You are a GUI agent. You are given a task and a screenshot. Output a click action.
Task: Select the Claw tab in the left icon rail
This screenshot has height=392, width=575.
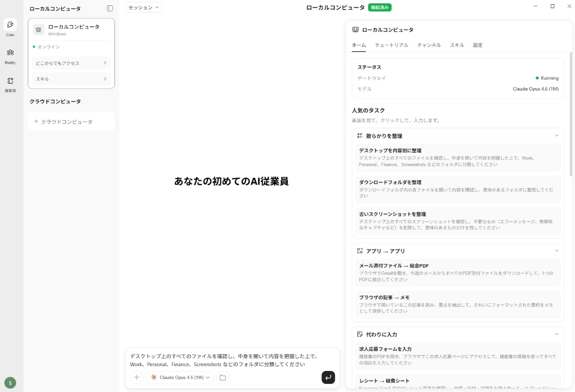click(x=10, y=27)
